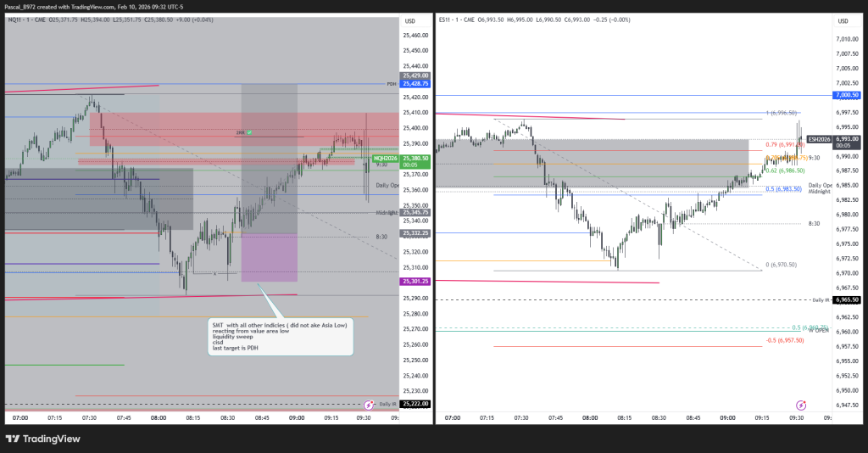Open the USD currency selector on ES chart

[x=843, y=21]
